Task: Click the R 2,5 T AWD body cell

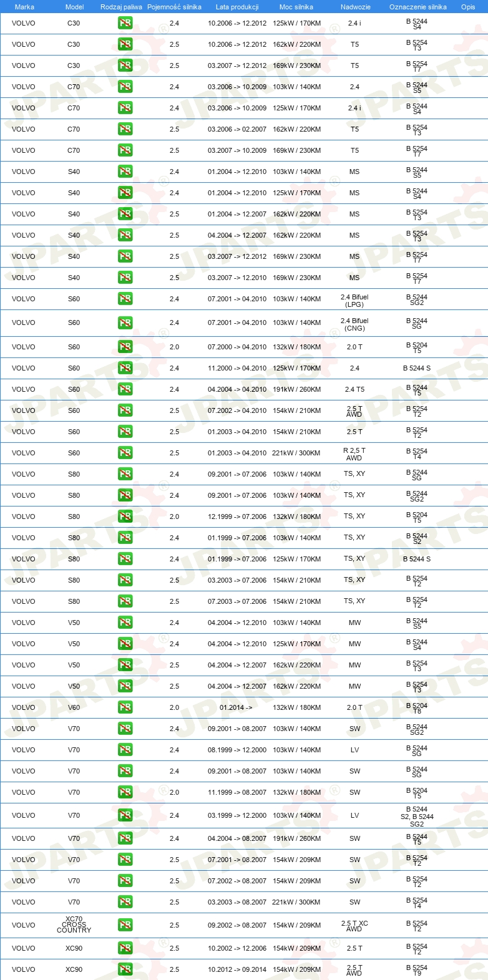Action: [x=354, y=454]
